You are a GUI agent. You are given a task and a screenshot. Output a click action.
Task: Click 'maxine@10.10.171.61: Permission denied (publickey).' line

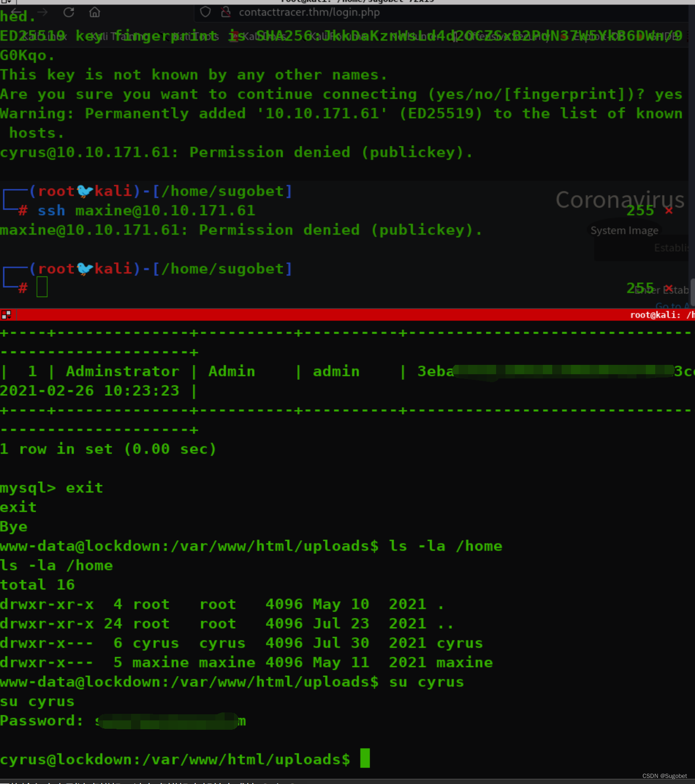tap(241, 230)
